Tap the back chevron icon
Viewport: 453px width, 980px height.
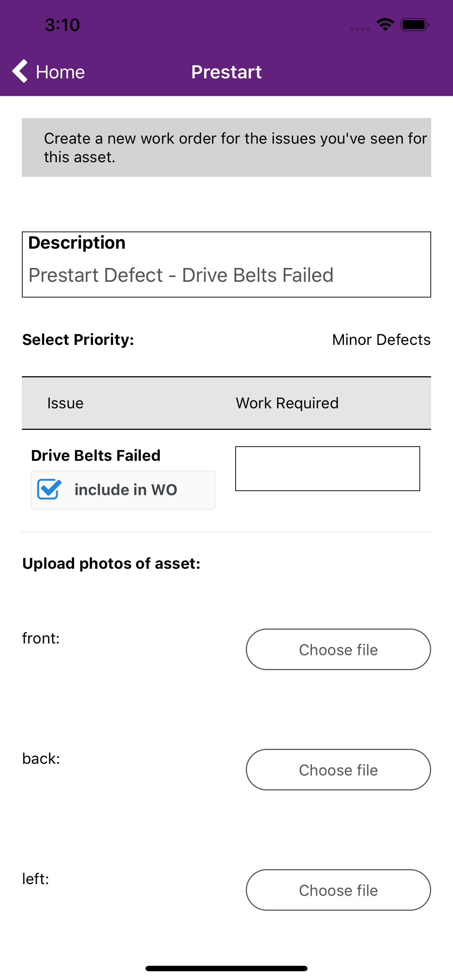(x=20, y=71)
